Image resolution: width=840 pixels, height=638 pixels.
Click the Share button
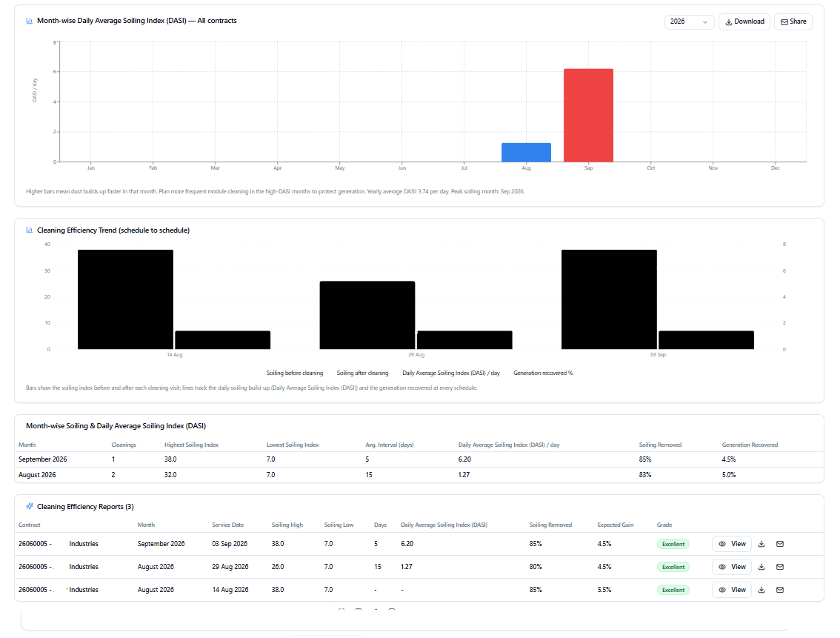pos(793,21)
